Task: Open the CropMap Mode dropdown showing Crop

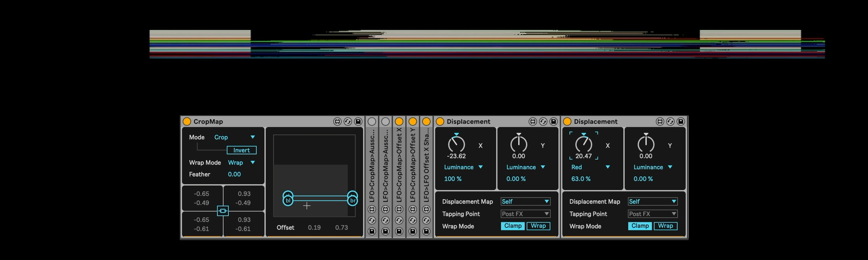Action: click(x=234, y=137)
